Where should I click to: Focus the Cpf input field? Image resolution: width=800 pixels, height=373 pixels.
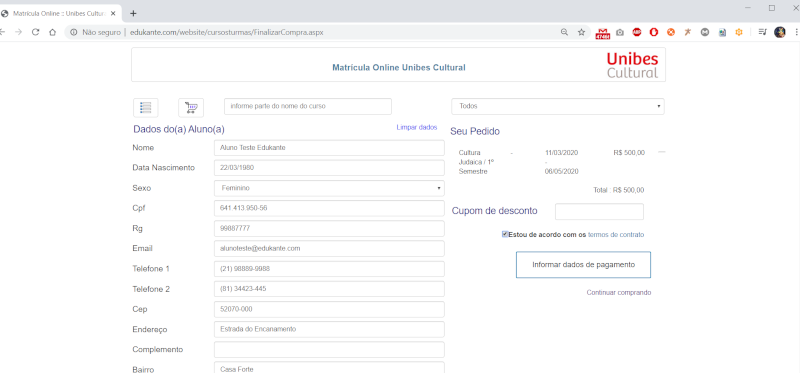(329, 208)
